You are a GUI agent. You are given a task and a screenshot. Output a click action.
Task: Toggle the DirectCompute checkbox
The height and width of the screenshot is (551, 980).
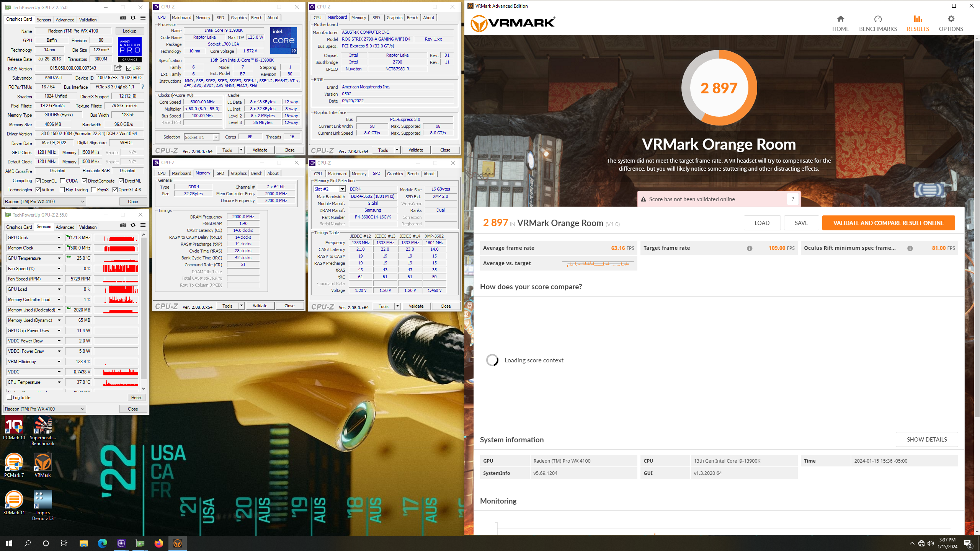[x=85, y=181]
